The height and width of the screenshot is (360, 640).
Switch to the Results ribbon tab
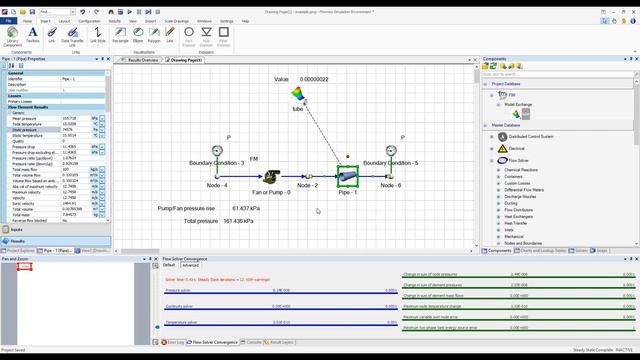[x=115, y=21]
